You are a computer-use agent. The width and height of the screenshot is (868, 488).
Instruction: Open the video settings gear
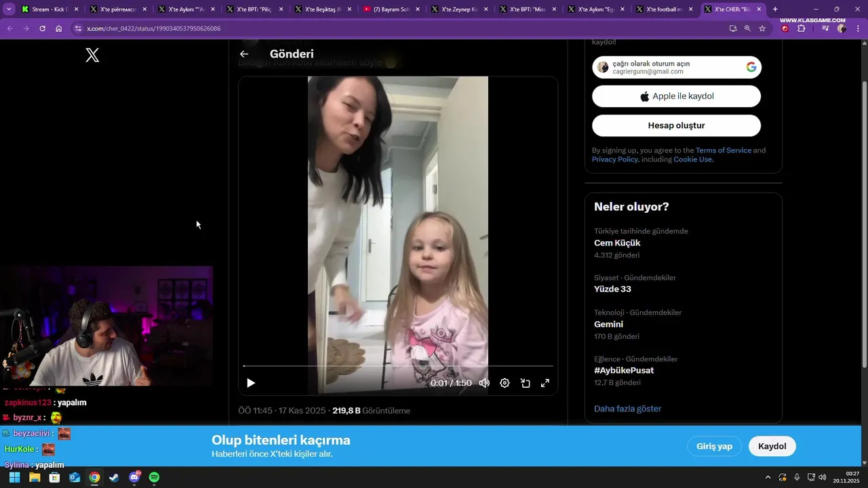click(x=505, y=383)
